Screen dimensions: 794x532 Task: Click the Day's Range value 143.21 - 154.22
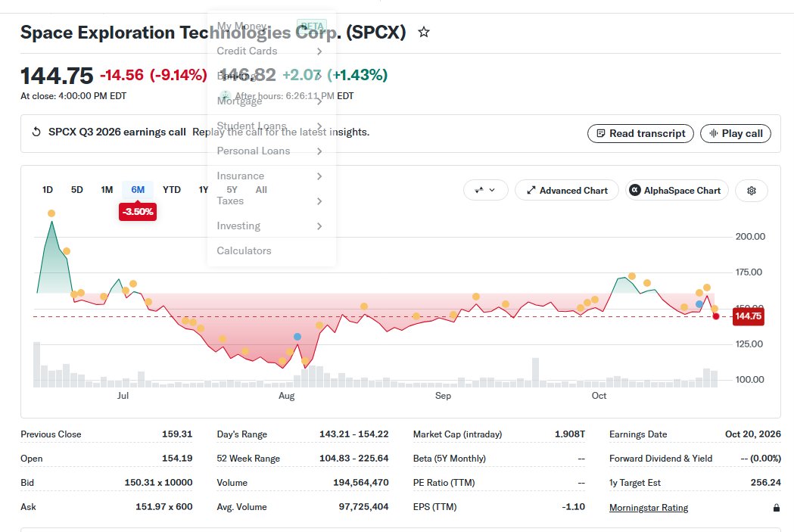click(354, 434)
